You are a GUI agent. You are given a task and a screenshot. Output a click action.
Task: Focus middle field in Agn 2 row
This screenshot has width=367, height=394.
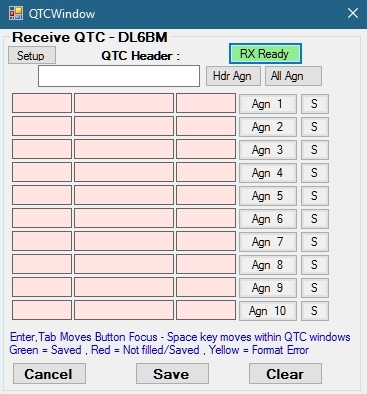coord(124,126)
